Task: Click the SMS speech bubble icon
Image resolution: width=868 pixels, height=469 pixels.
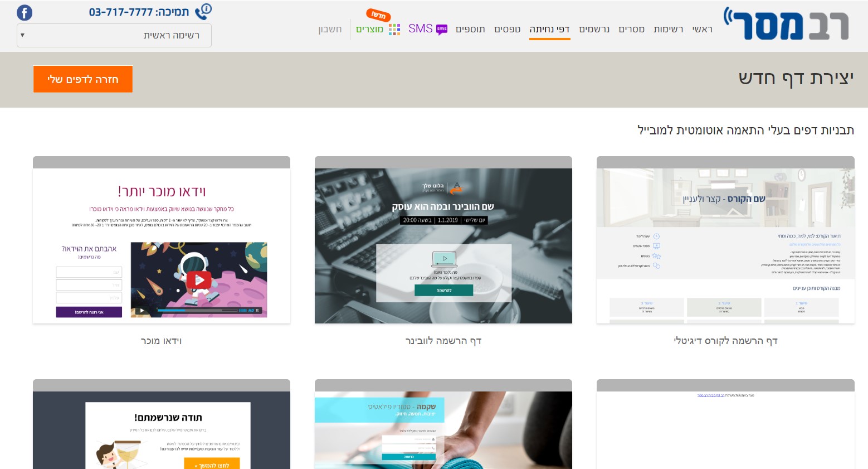Action: click(442, 30)
